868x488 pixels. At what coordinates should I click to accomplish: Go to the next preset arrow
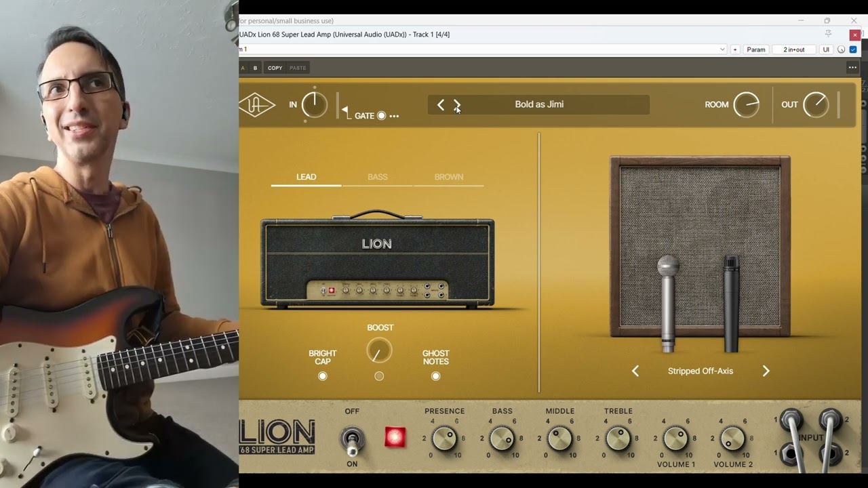[457, 104]
